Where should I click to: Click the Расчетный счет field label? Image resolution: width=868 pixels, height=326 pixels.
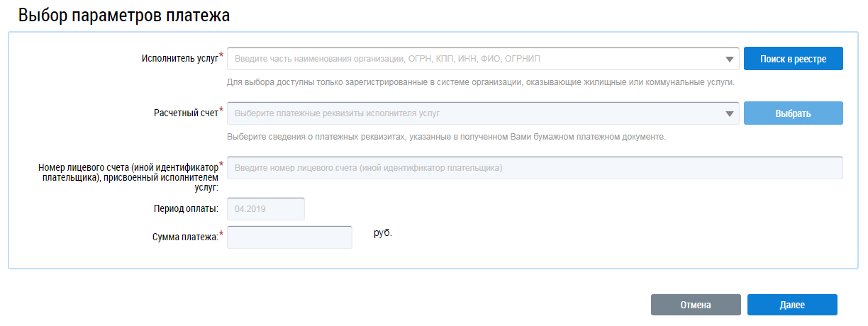pos(186,113)
